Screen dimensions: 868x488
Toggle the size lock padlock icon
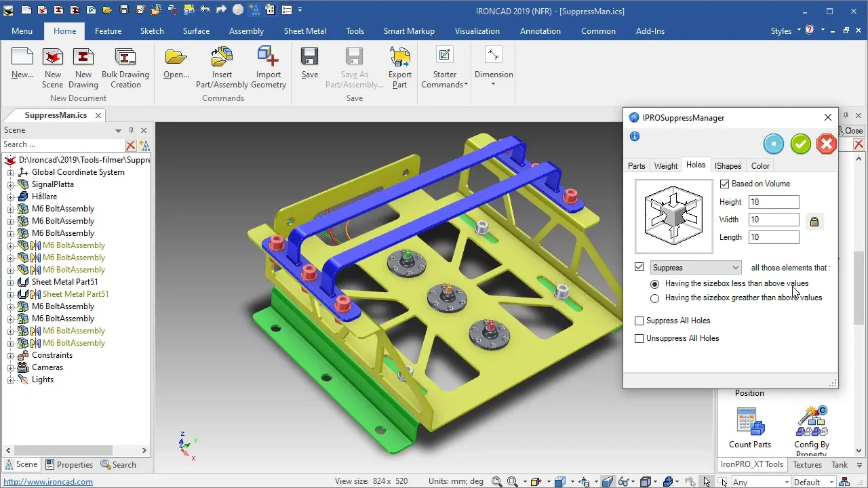[814, 221]
